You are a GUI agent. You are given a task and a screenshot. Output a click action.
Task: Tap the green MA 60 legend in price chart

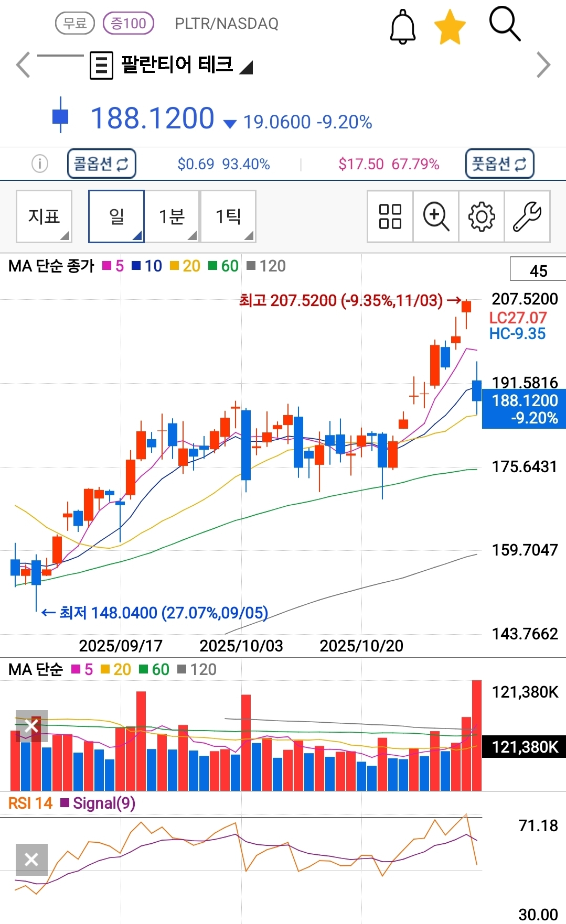(223, 266)
